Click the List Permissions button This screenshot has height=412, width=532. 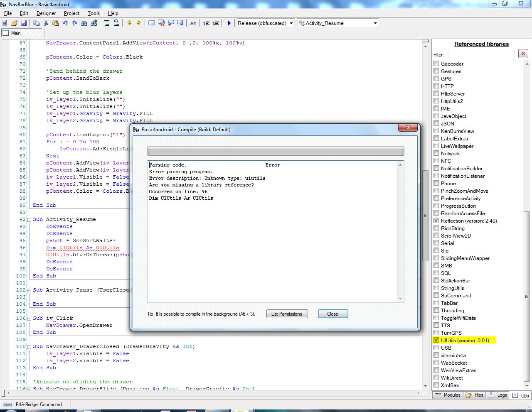(287, 314)
